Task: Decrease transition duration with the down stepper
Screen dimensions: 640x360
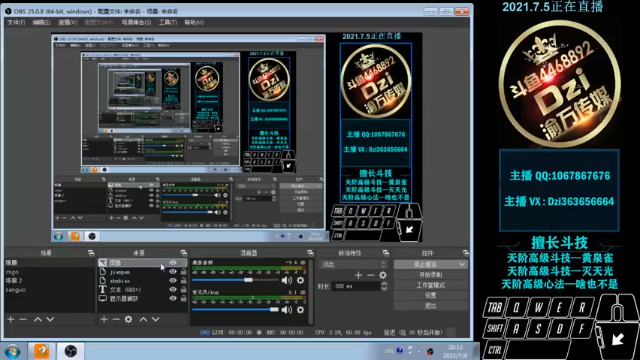Action: point(384,289)
